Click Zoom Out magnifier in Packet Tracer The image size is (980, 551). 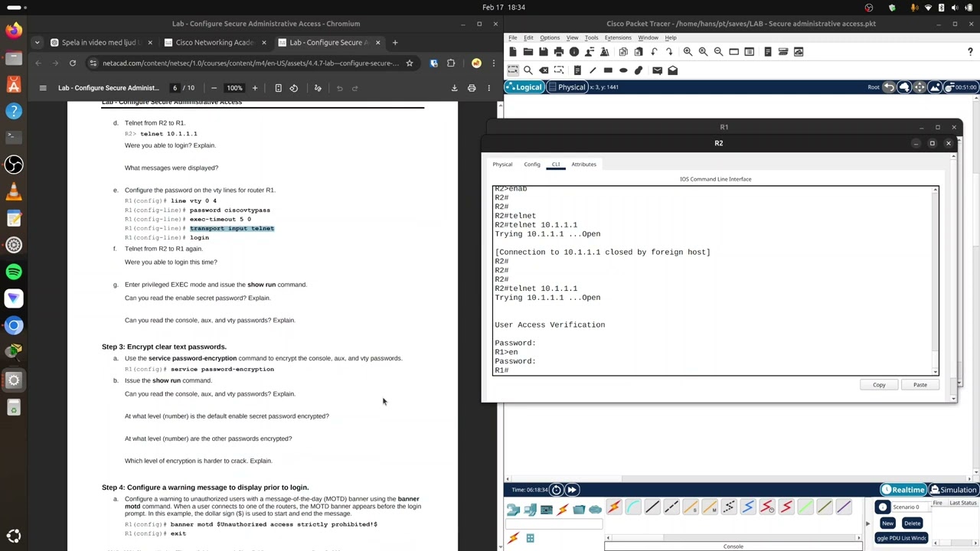[x=718, y=51]
